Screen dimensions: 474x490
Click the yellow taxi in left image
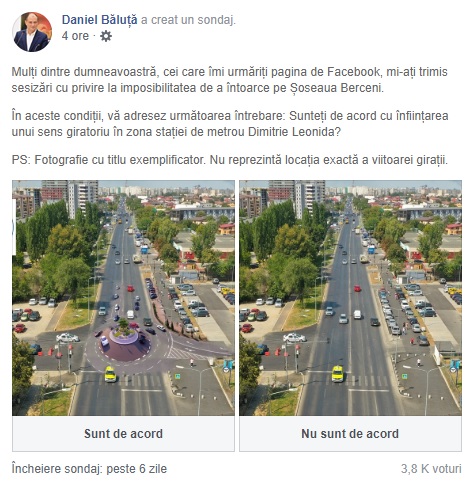click(110, 374)
